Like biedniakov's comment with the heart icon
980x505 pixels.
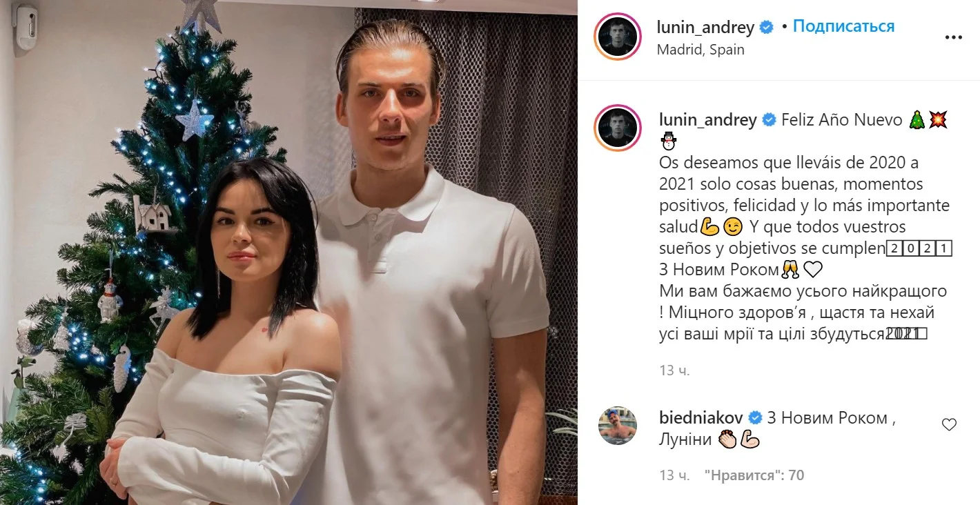[949, 425]
